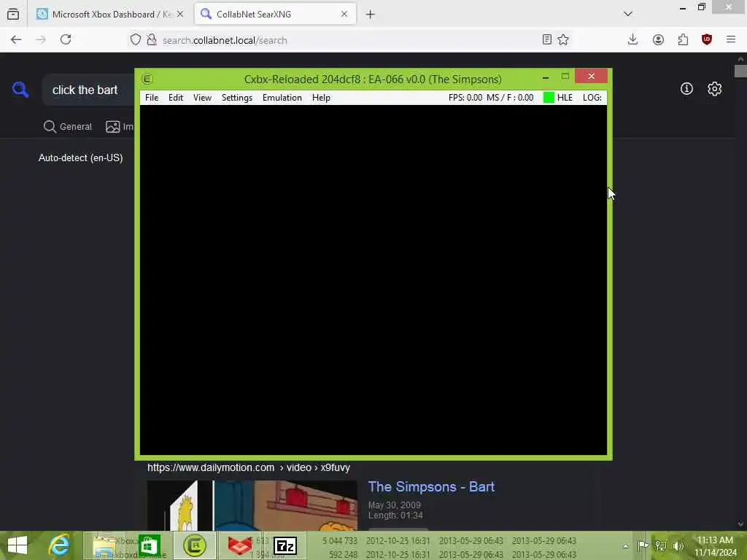Open the browser hamburger menu

pyautogui.click(x=731, y=39)
